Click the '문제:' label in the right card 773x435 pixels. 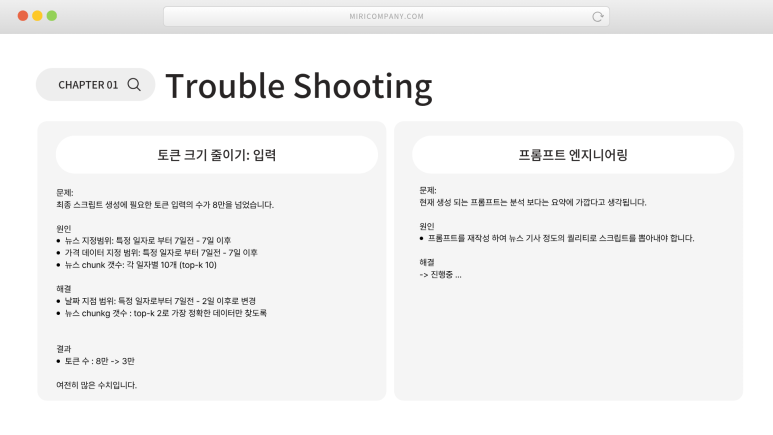[428, 190]
